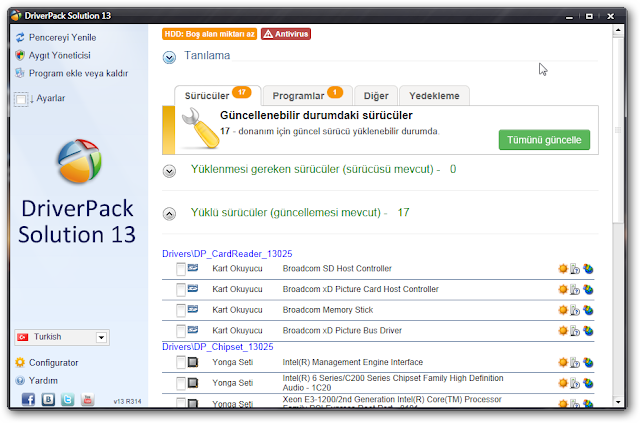Image resolution: width=640 pixels, height=423 pixels.
Task: Check the Broadcom Memory Stick checkbox
Action: click(181, 311)
